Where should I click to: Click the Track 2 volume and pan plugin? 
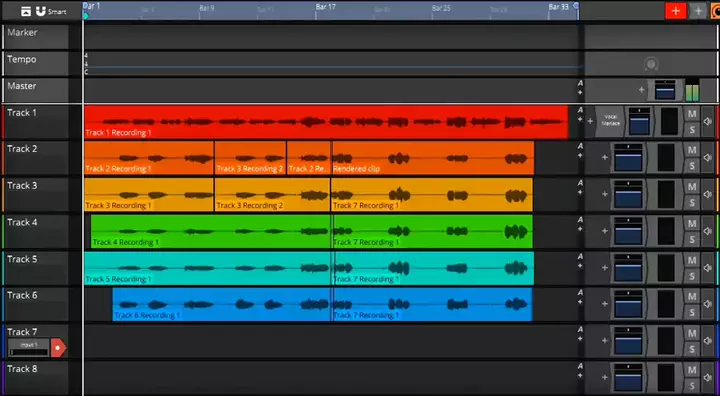tap(628, 158)
